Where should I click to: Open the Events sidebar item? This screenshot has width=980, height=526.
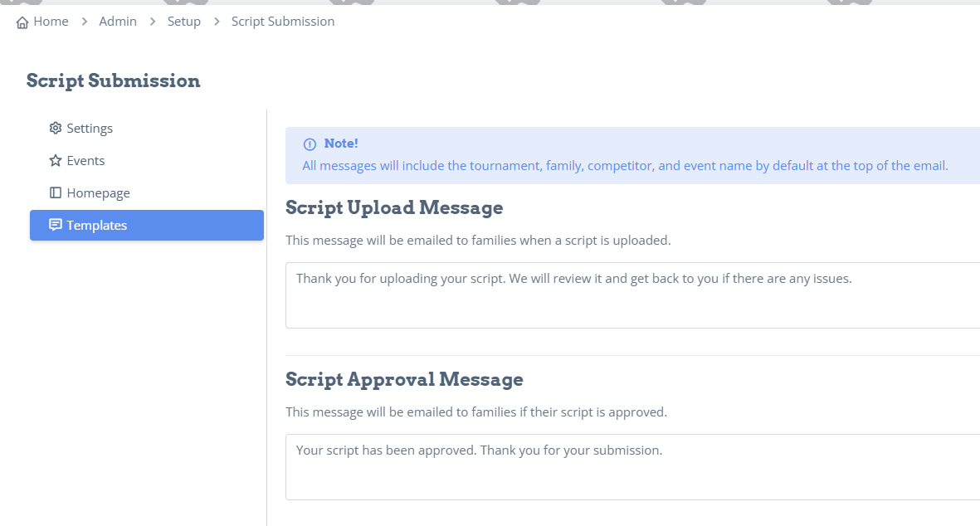tap(147, 161)
